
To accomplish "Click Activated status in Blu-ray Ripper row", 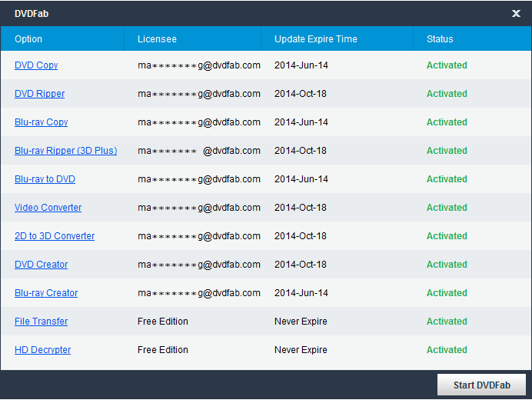I will pos(447,151).
